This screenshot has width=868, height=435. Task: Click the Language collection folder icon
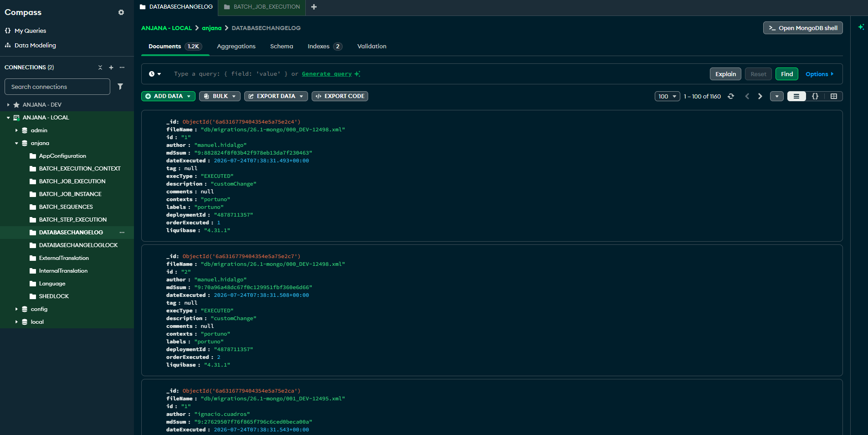33,284
